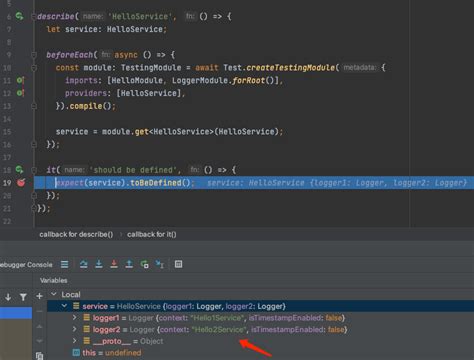Click the Step Over debugger icon

[x=84, y=264]
